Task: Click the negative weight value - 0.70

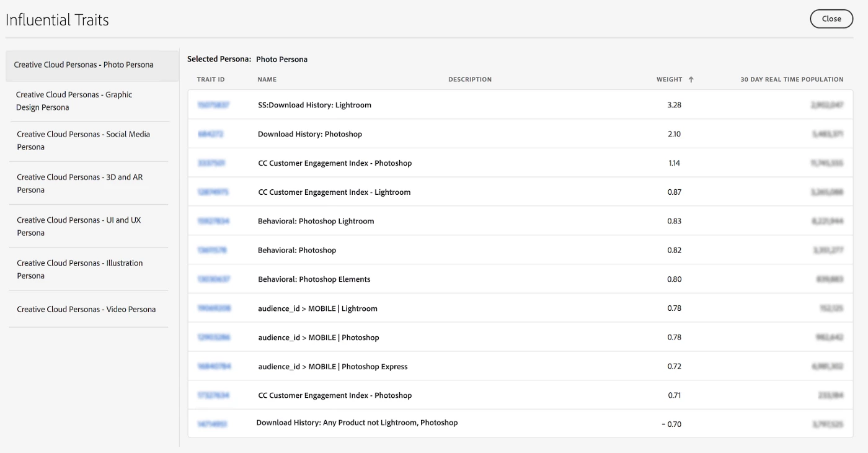Action: [x=671, y=424]
